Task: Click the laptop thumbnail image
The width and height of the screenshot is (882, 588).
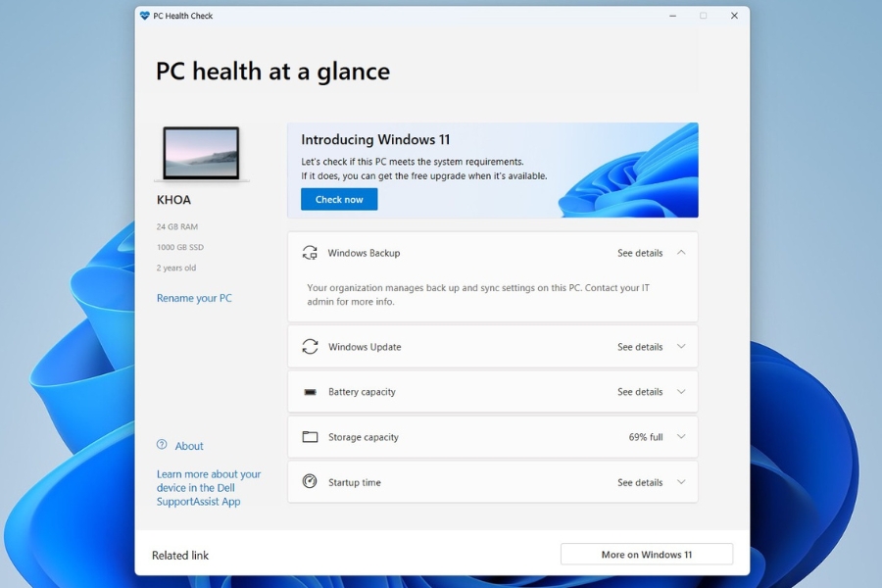Action: (201, 154)
